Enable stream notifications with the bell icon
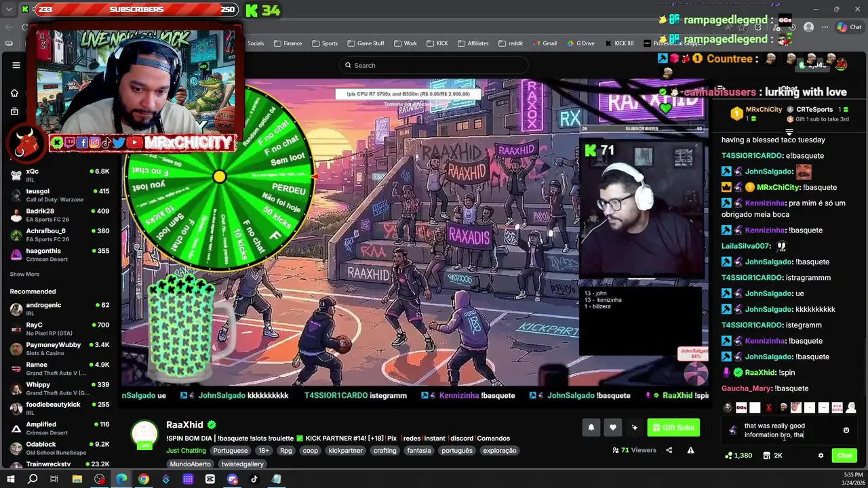Screen dimensions: 868x488 tap(591, 427)
